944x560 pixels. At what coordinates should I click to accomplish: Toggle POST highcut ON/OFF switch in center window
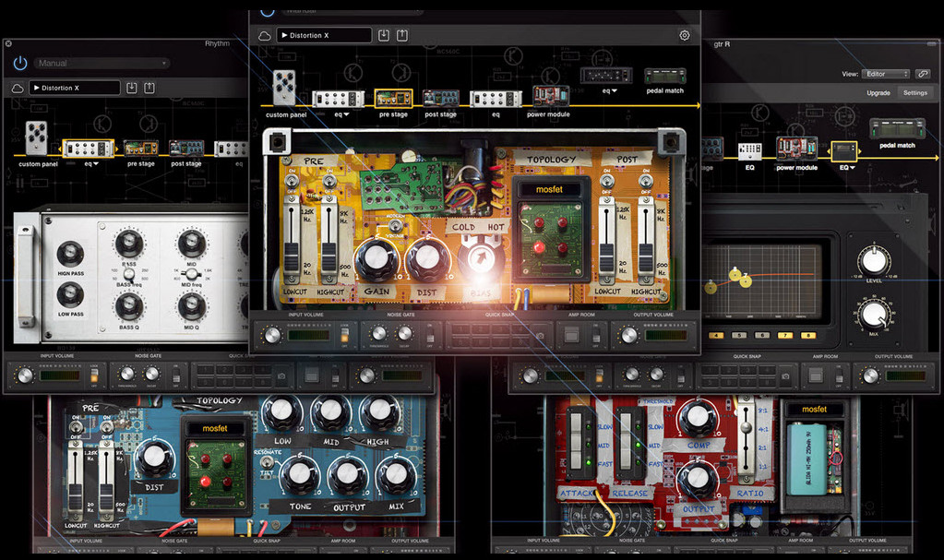coord(646,180)
